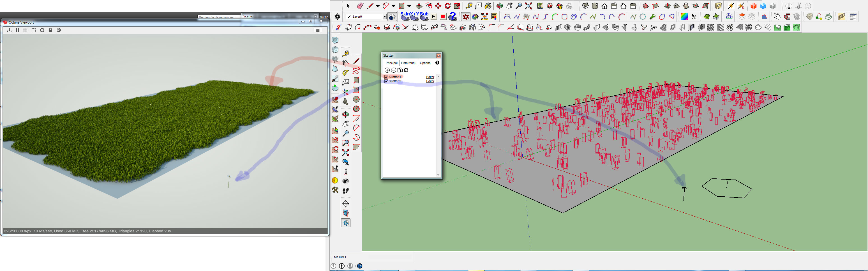
Task: Uncheck the Skatter 1 checkbox
Action: coord(386,77)
